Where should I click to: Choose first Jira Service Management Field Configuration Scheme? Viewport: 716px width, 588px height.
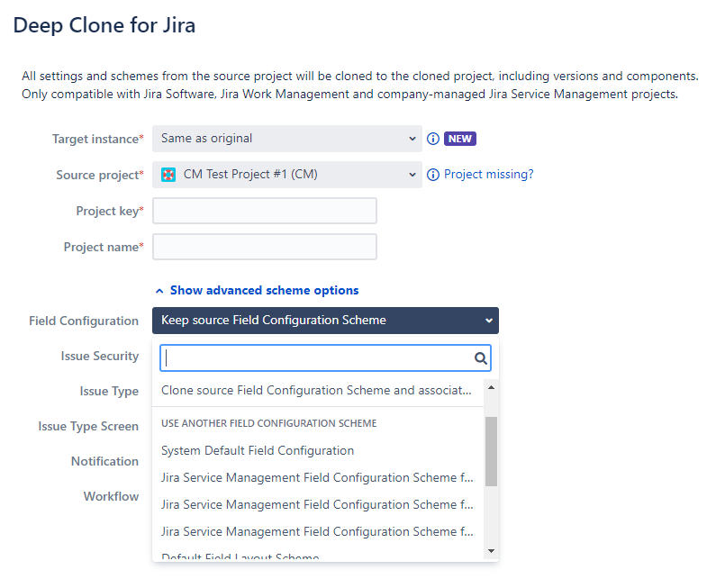[x=317, y=477]
